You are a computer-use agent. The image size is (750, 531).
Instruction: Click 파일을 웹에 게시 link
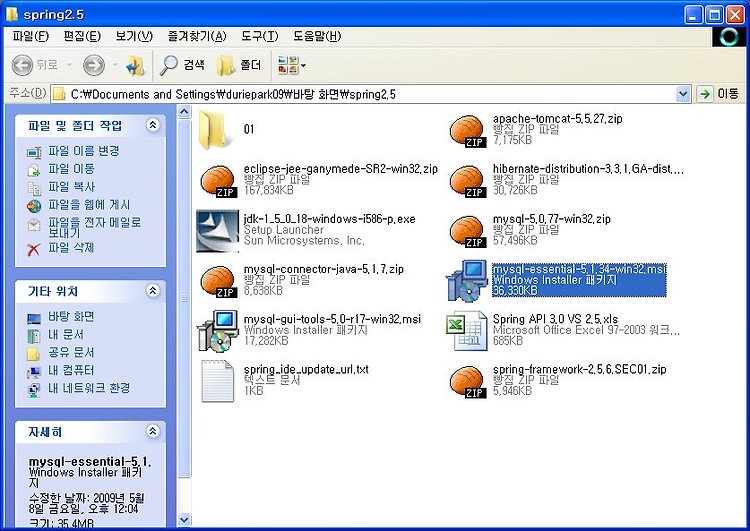pos(89,205)
